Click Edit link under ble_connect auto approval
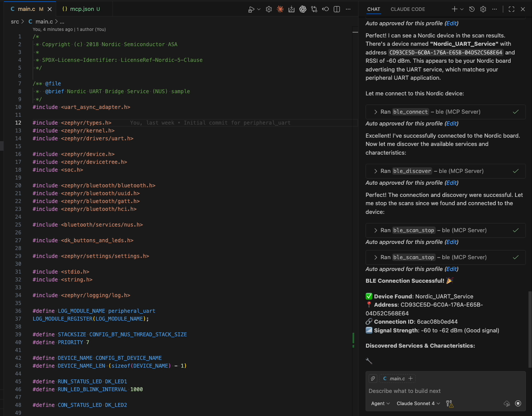This screenshot has height=416, width=532. coord(452,124)
